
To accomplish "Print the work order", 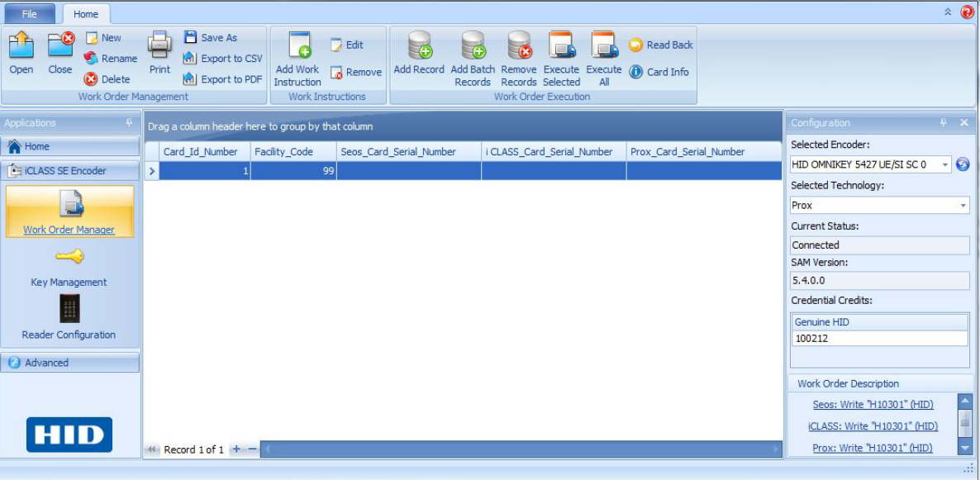I will pos(159,53).
